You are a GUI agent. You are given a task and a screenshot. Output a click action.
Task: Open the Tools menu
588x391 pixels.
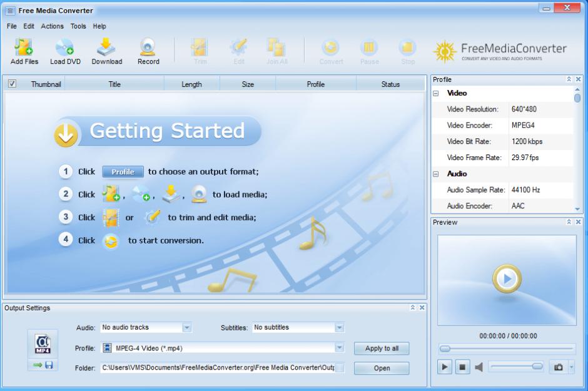[78, 26]
